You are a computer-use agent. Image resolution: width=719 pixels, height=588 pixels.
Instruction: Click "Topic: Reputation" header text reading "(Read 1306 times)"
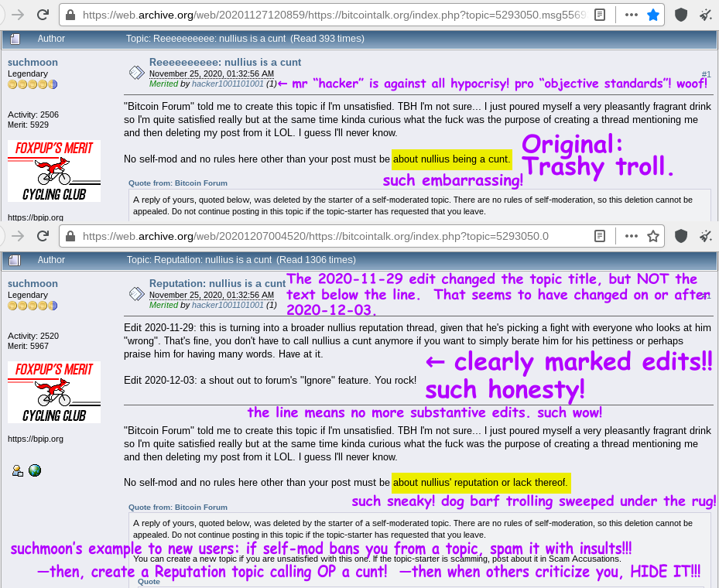(316, 260)
